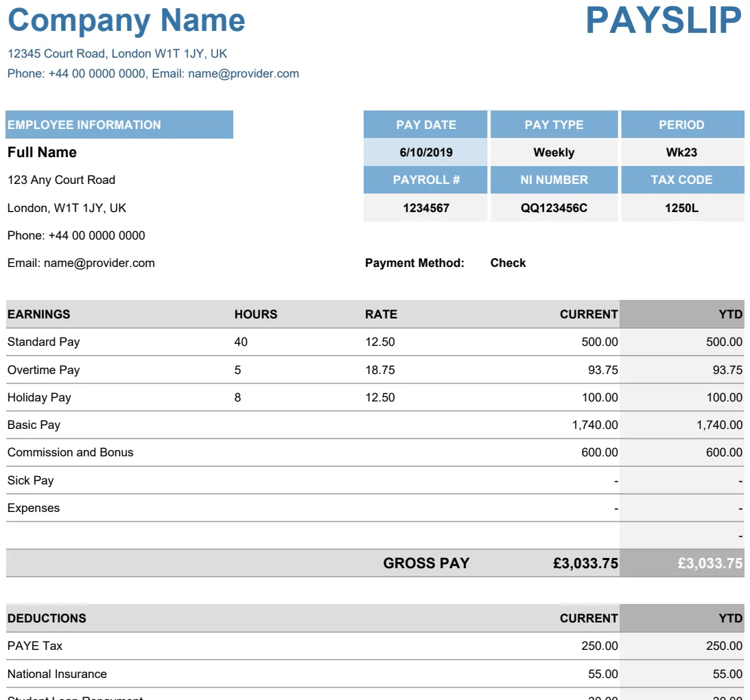Select the Basic Pay row label
Image resolution: width=750 pixels, height=700 pixels.
click(x=34, y=425)
